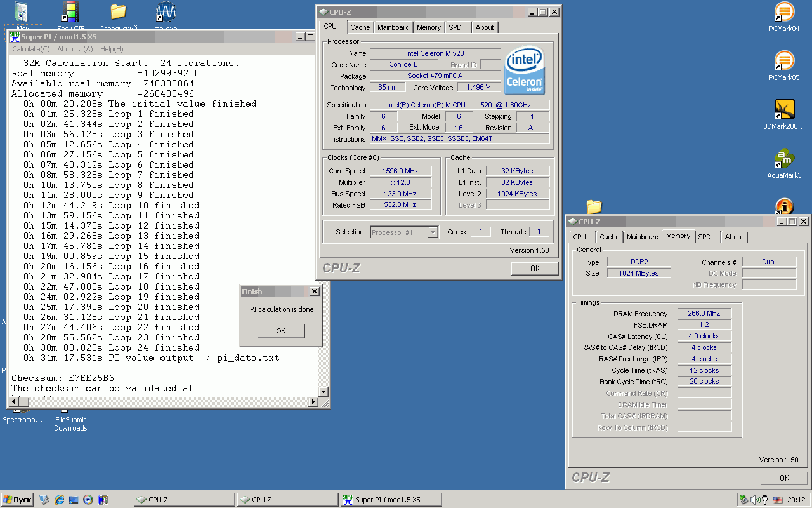The image size is (812, 508).
Task: Switch to Mainboard tab in memory CPU-Z window
Action: click(x=643, y=237)
